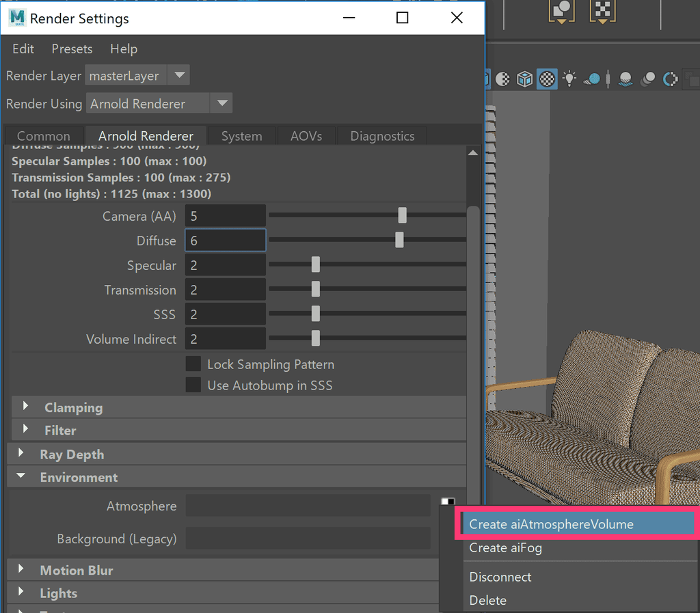Open the Help menu
This screenshot has height=613, width=700.
pos(124,49)
